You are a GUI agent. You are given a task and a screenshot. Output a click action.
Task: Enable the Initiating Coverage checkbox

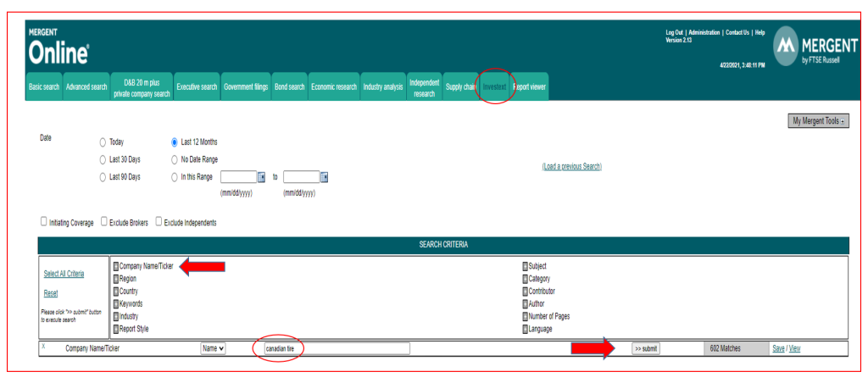tap(44, 221)
